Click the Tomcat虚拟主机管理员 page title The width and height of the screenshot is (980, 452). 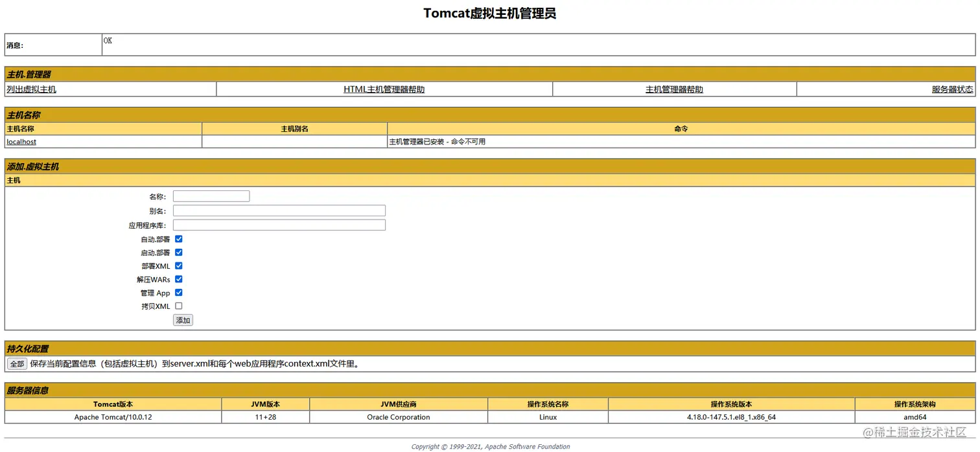[490, 14]
